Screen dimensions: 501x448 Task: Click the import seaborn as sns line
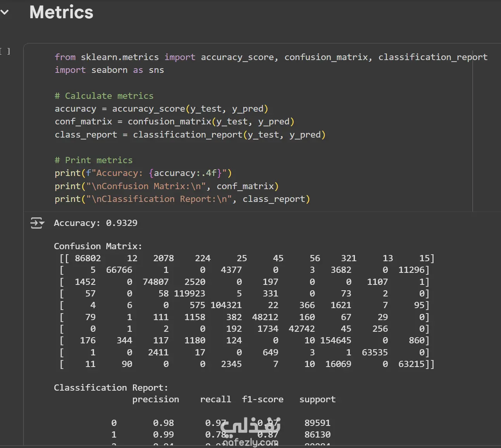point(109,70)
